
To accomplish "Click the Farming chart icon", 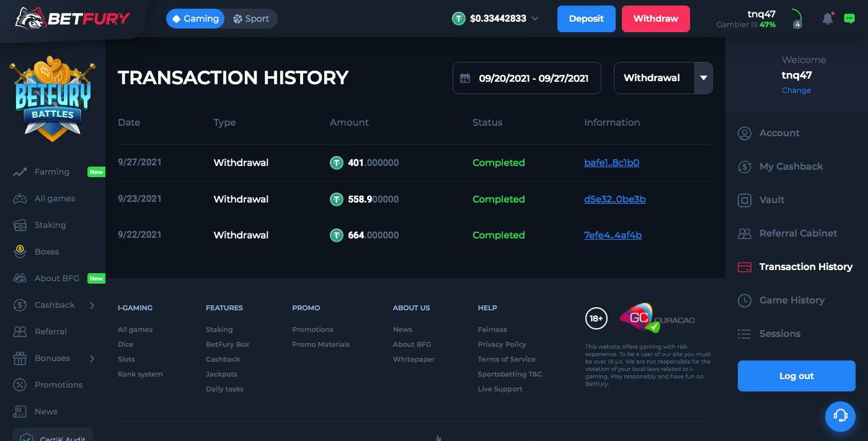I will (20, 172).
